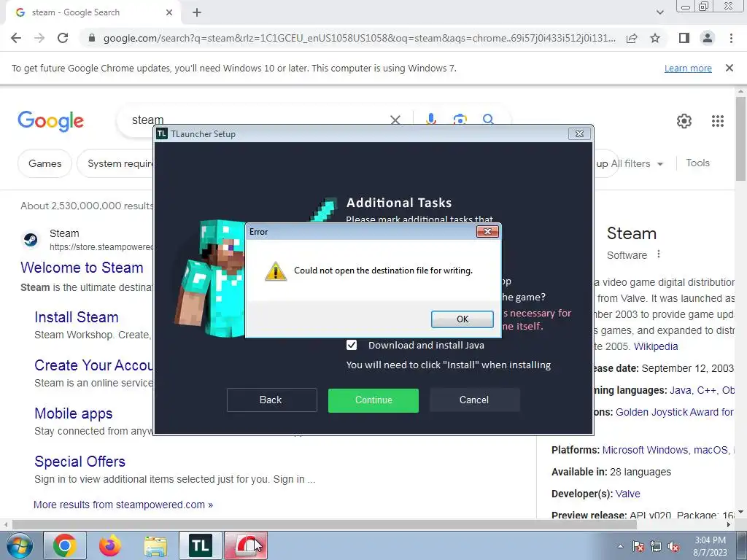Click the Google logo
This screenshot has height=560, width=747.
[x=50, y=121]
